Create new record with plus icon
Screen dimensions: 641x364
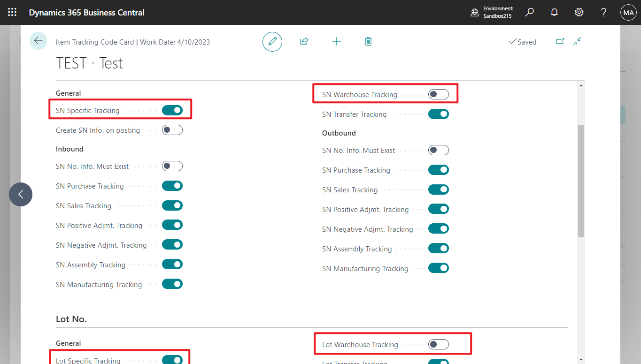coord(336,41)
